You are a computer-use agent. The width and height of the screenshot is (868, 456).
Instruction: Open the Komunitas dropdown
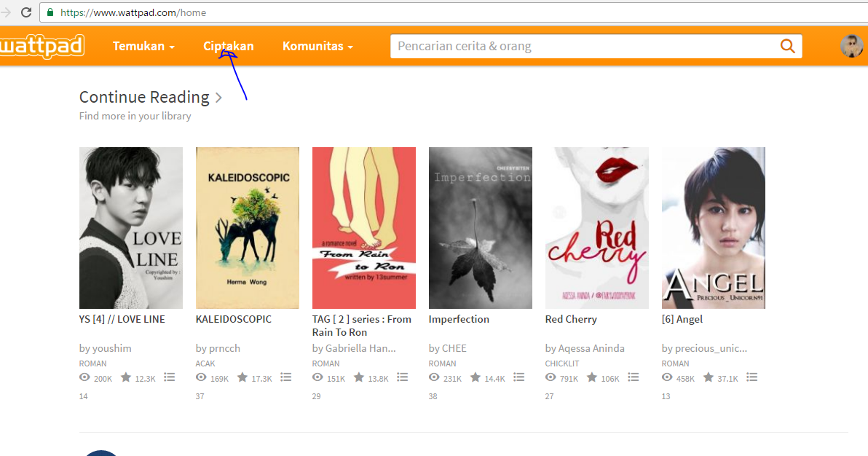[317, 45]
